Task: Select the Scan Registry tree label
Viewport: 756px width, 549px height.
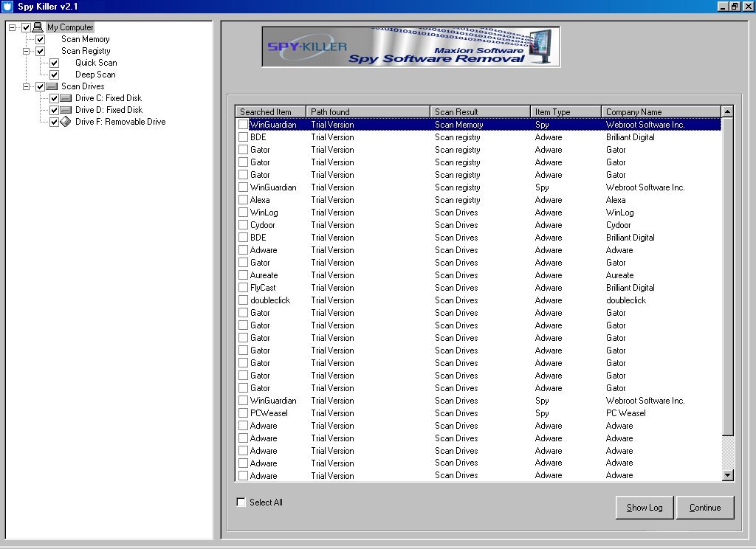Action: (86, 51)
